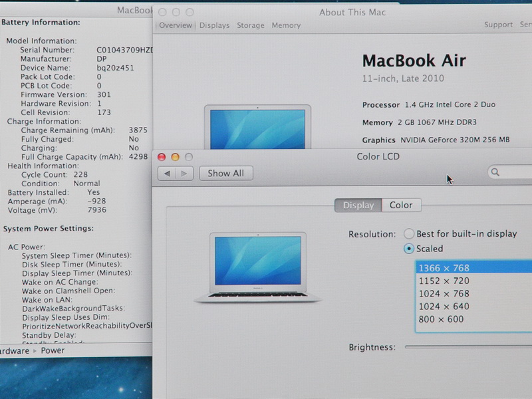
Task: Click the Memory 2 GB 1067 MHz DDR3 line
Action: tap(420, 122)
